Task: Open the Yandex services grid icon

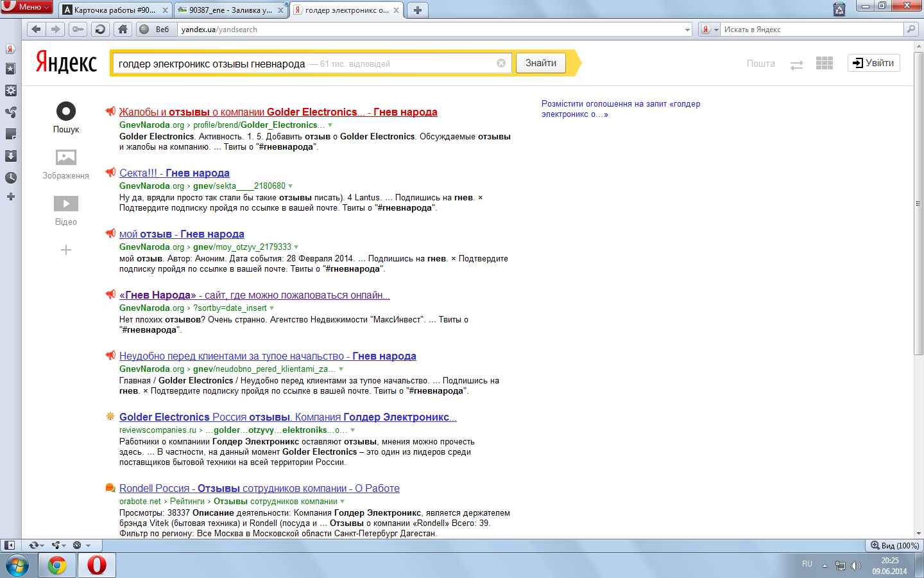Action: pyautogui.click(x=824, y=63)
